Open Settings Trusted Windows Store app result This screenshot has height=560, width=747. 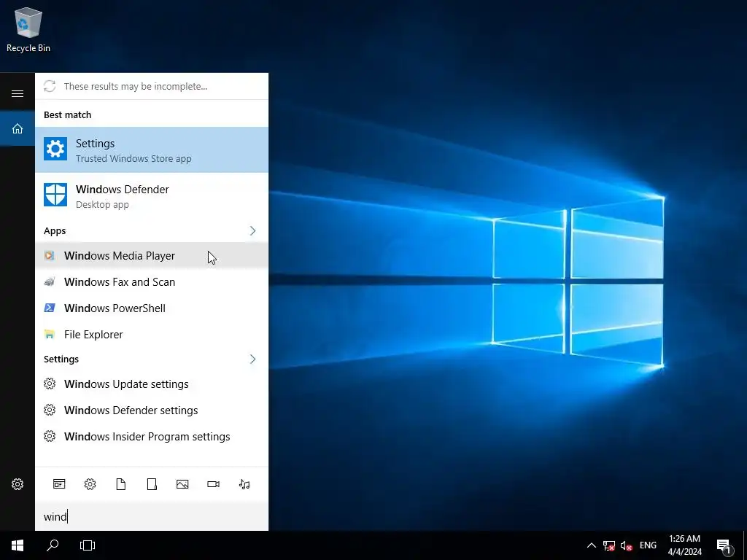pos(152,149)
